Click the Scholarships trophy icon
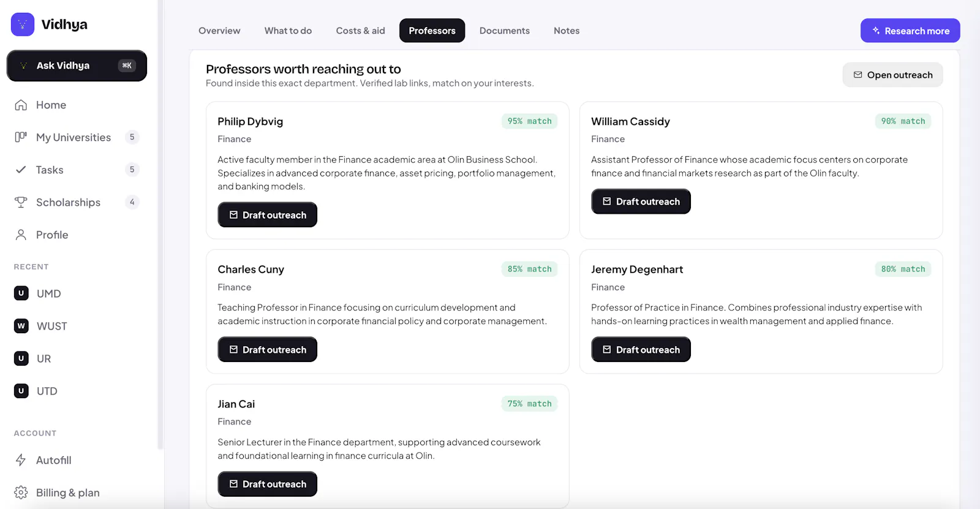Image resolution: width=980 pixels, height=509 pixels. click(x=21, y=202)
